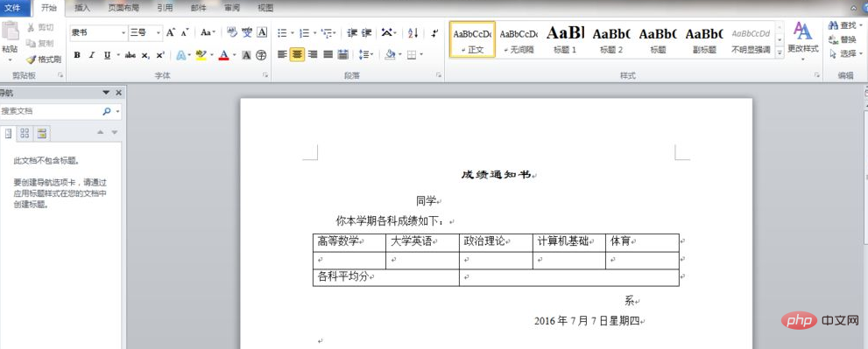Viewport: 868px width, 349px height.
Task: Apply the 标题 2 heading style
Action: pyautogui.click(x=611, y=39)
